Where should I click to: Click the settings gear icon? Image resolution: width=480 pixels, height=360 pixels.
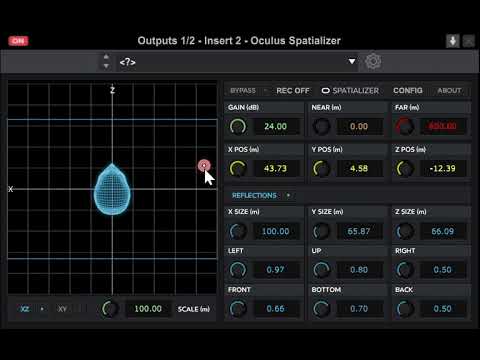click(x=373, y=61)
